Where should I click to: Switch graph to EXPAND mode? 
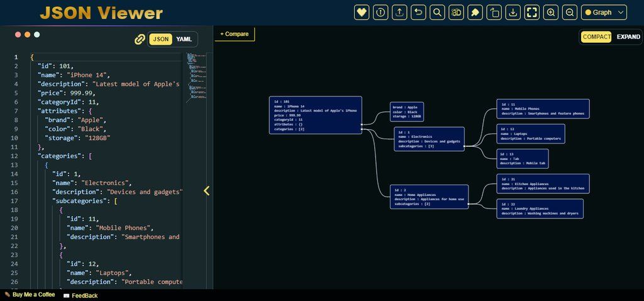click(628, 37)
